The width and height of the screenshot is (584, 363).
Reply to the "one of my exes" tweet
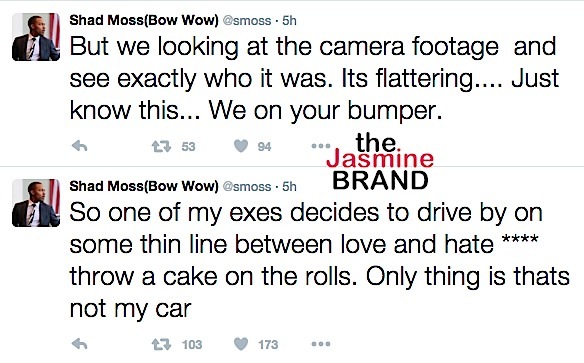79,344
